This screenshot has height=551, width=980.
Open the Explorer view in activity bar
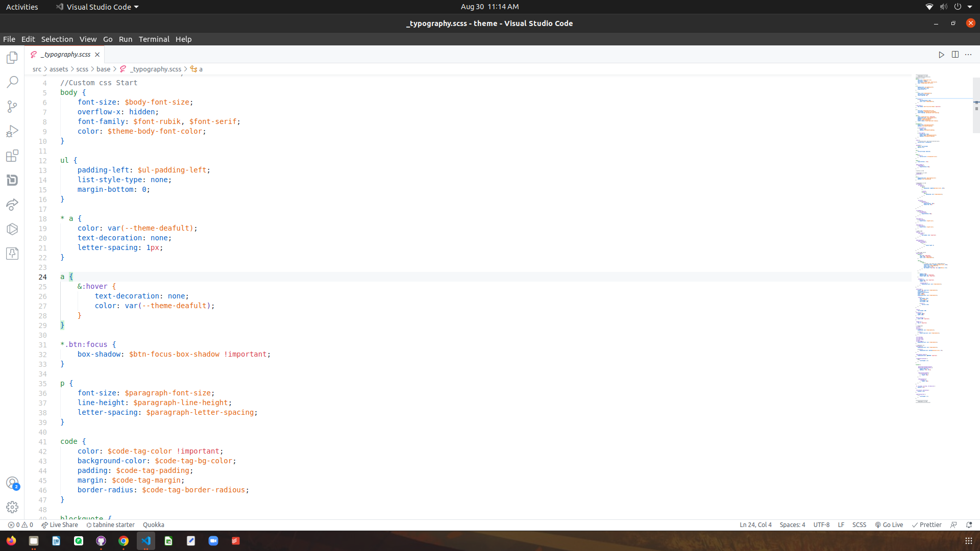click(12, 58)
